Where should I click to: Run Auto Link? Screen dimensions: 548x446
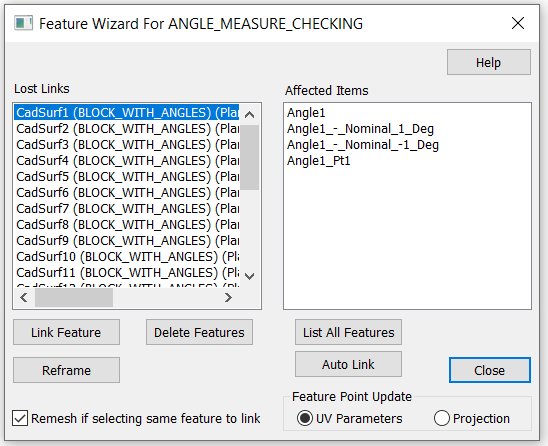tap(348, 364)
